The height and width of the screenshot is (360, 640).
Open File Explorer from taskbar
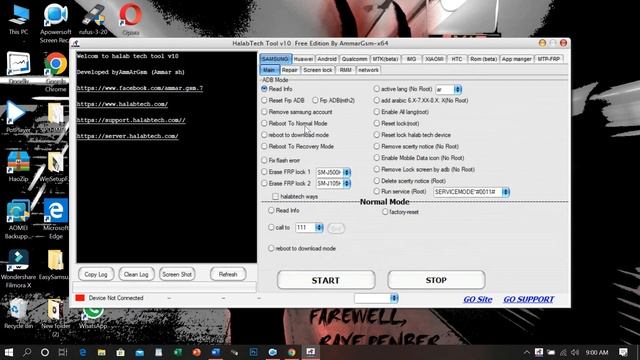(x=102, y=352)
